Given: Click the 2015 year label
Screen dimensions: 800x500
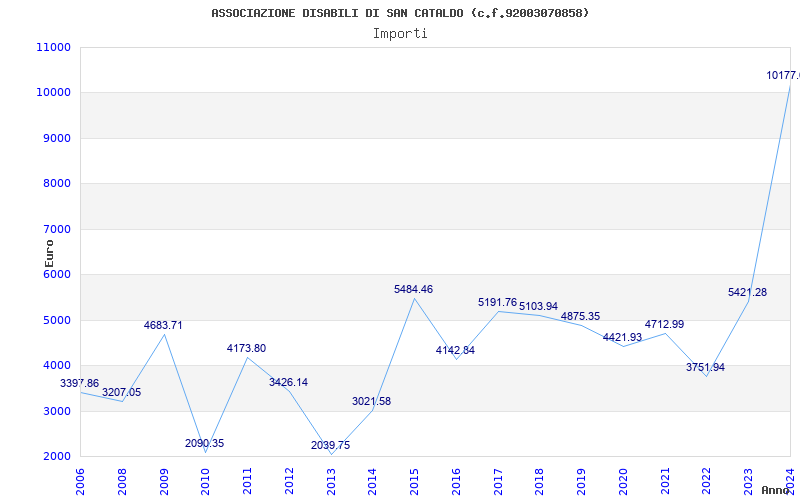Looking at the screenshot, I should pyautogui.click(x=414, y=482).
